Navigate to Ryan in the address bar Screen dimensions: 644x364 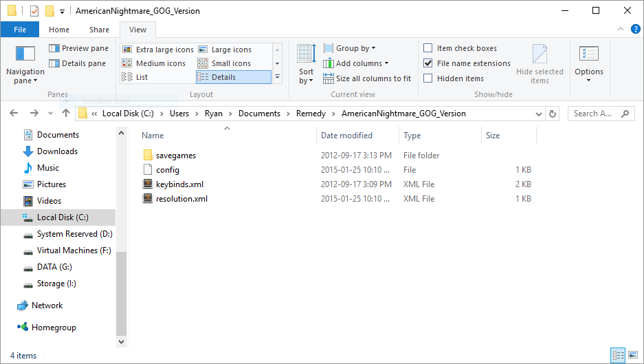[214, 114]
